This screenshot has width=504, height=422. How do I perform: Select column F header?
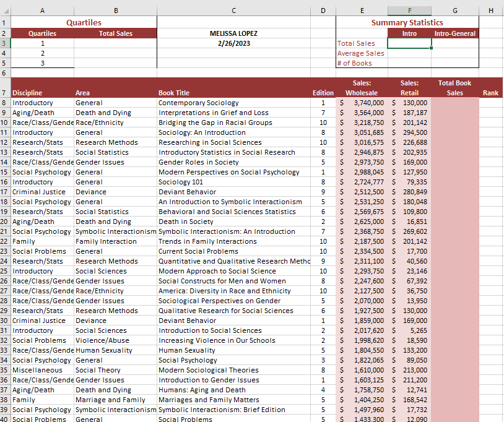tap(409, 11)
